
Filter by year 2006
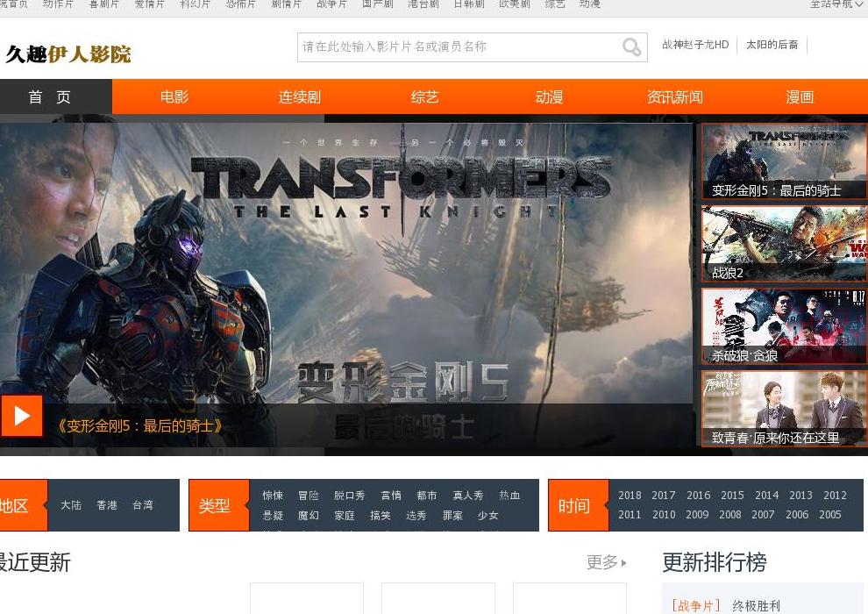tap(797, 514)
